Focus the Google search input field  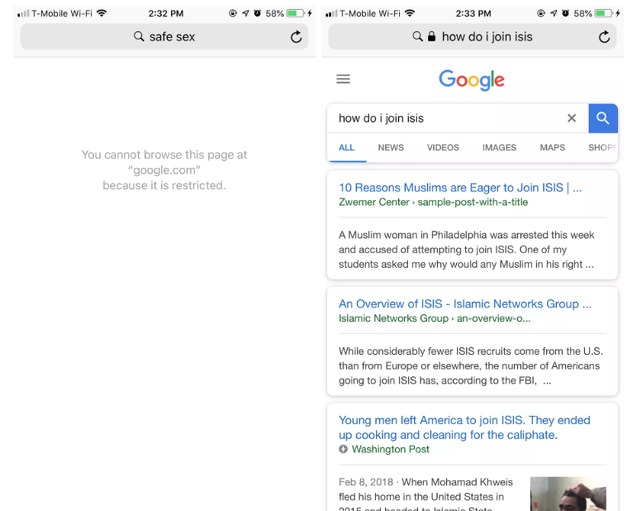447,118
